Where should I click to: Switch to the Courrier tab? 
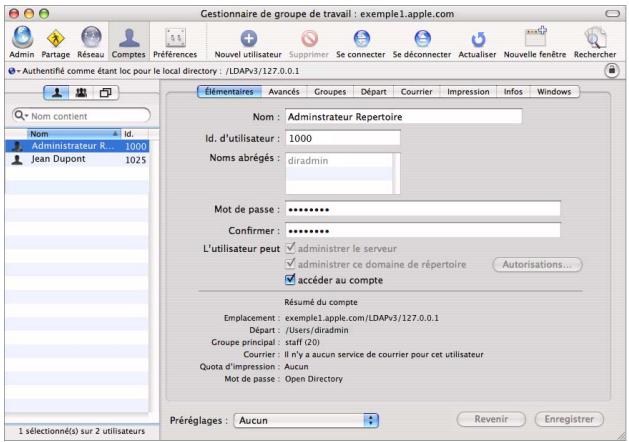click(416, 91)
